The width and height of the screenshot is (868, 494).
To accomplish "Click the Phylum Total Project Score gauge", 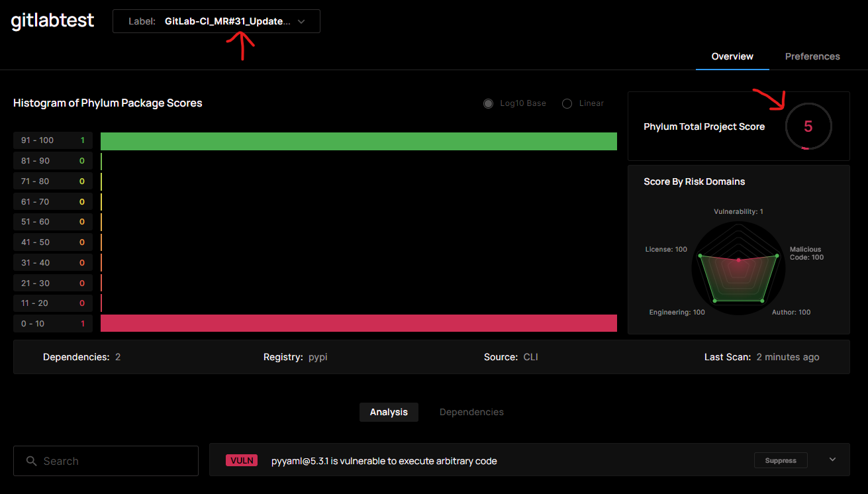I will point(808,126).
